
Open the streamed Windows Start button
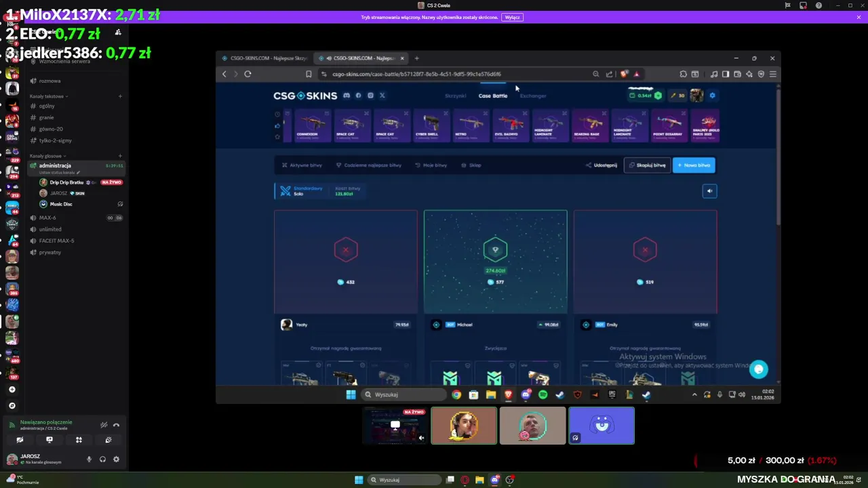click(x=351, y=394)
